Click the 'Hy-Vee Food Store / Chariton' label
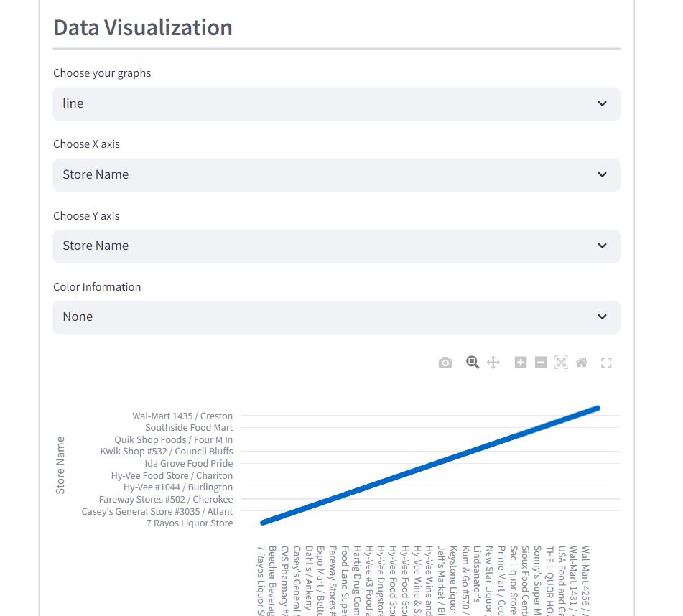This screenshot has height=616, width=683. [172, 475]
